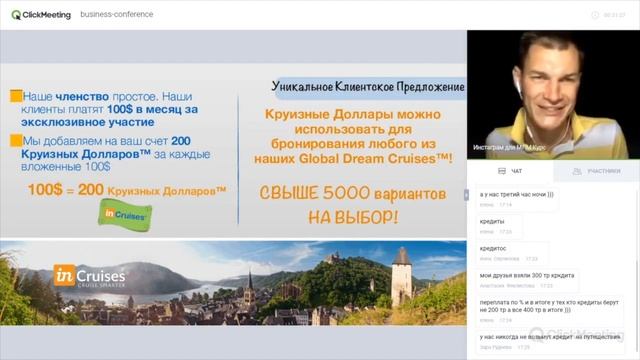Screen dimensions: 640x360
Task: Click the slide heading 'Уникальное Клиентское Предложение'
Action: [x=368, y=87]
